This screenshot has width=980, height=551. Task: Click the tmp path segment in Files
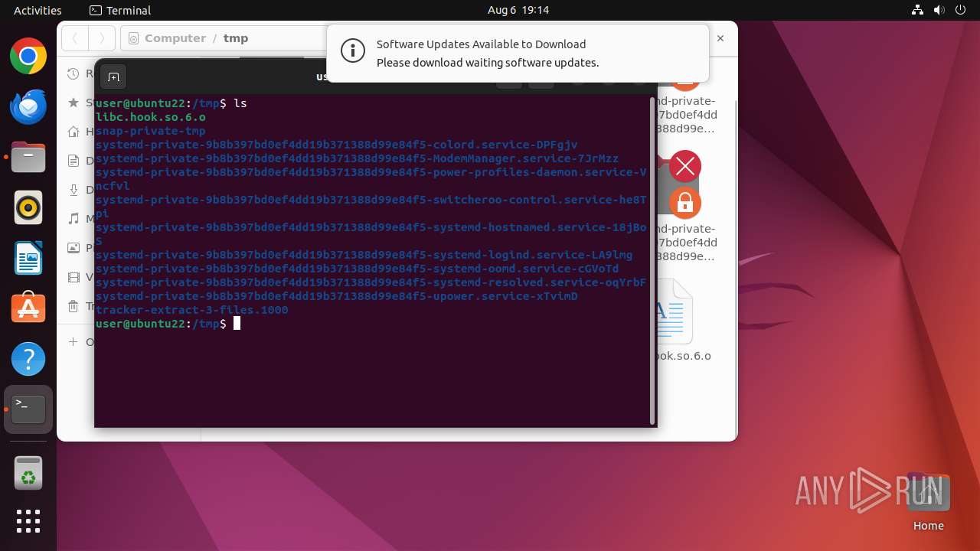pos(236,38)
